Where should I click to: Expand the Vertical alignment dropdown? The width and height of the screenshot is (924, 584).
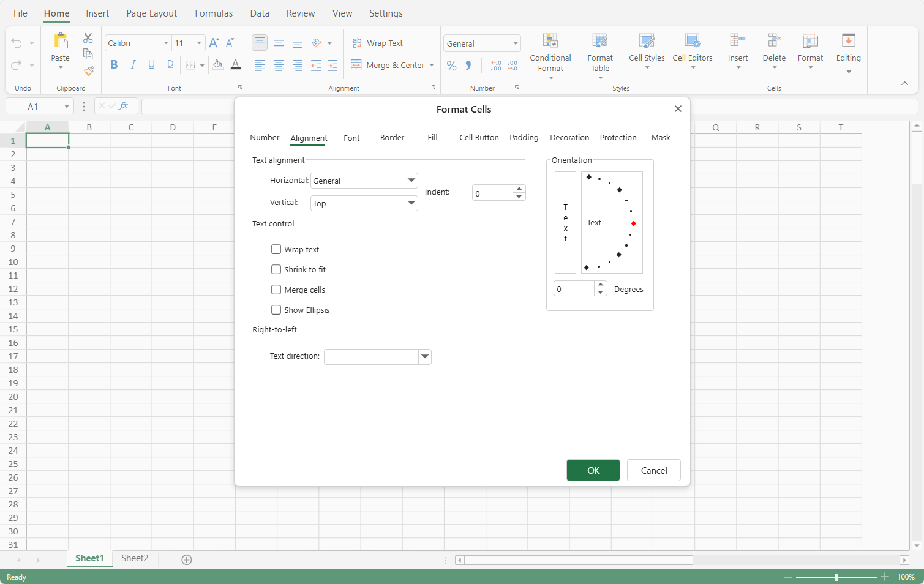pos(411,203)
